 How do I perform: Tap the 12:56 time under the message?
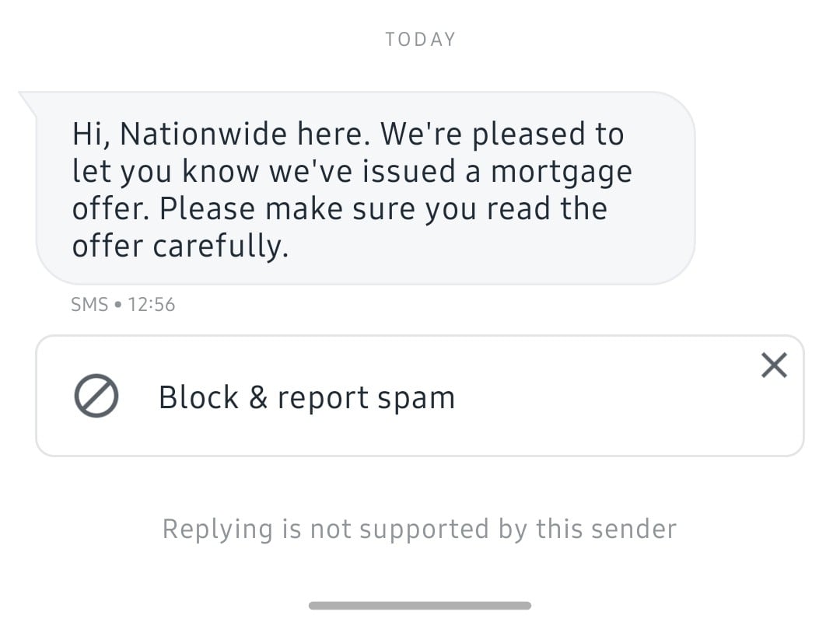(151, 304)
